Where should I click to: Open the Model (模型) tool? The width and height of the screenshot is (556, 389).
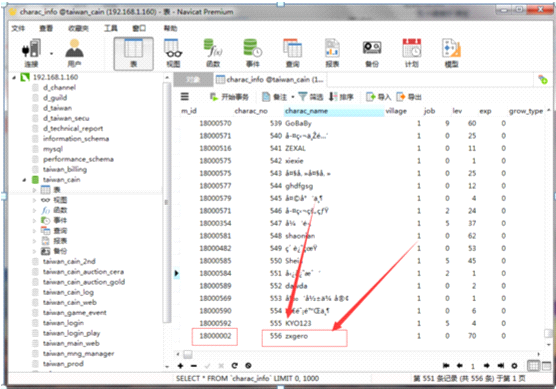pos(451,52)
